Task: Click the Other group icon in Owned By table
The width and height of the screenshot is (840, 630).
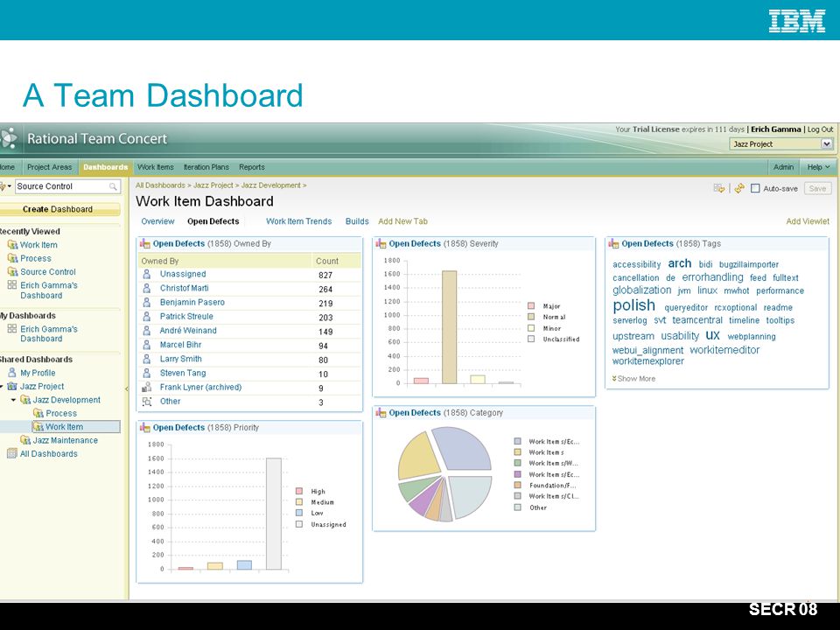Action: (147, 402)
